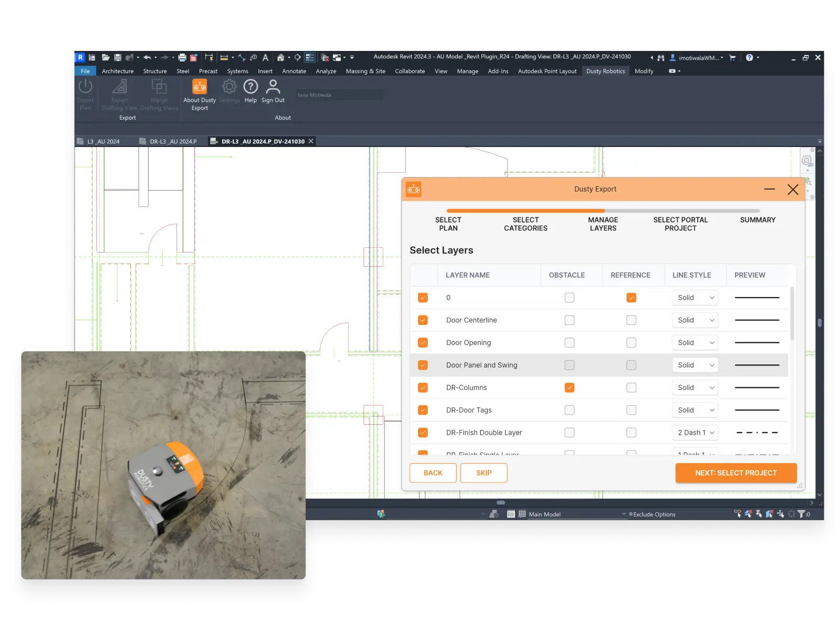Viewport: 840px width, 630px height.
Task: Open line style dropdown for DR-Door Tags
Action: pyautogui.click(x=695, y=410)
